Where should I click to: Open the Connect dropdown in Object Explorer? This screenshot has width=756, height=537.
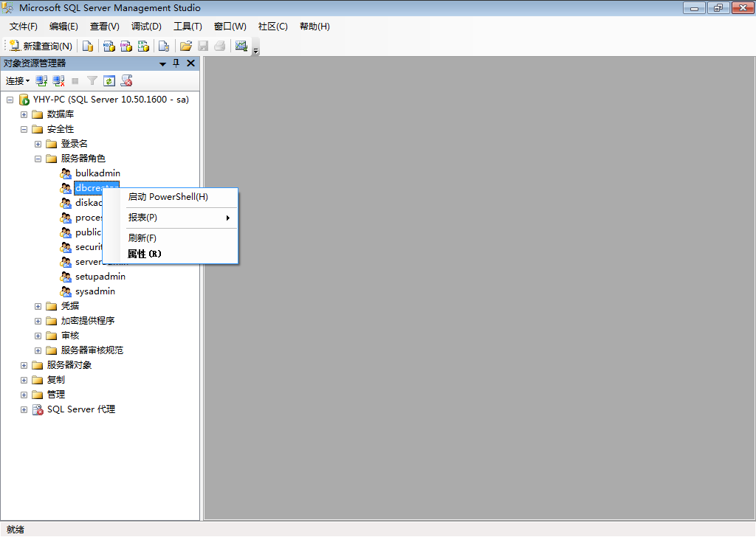coord(18,81)
